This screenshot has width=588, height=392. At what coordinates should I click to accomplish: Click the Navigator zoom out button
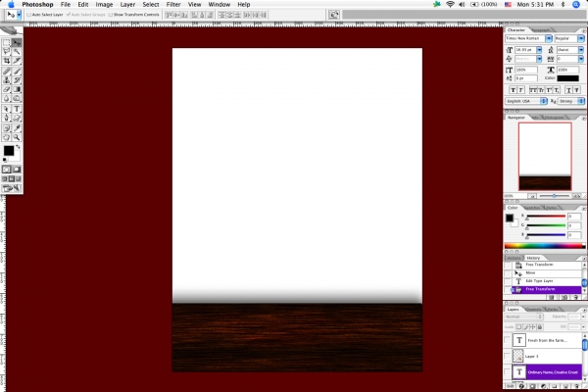(532, 196)
